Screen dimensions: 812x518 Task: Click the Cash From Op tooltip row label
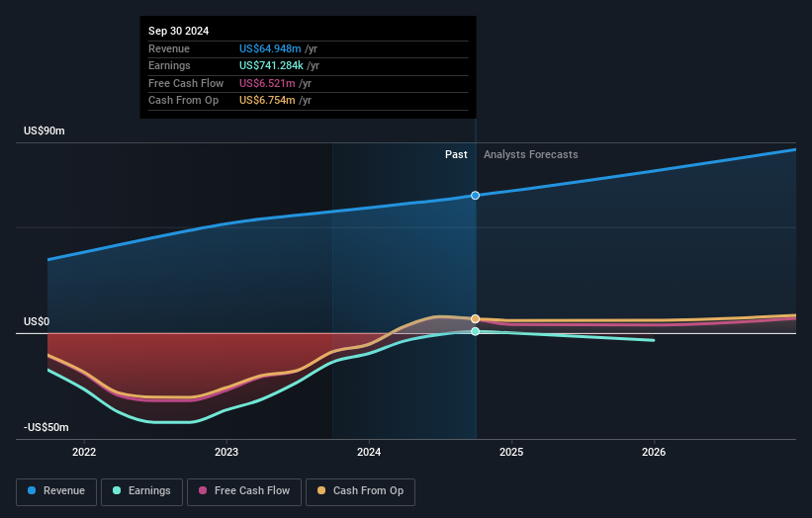point(183,101)
